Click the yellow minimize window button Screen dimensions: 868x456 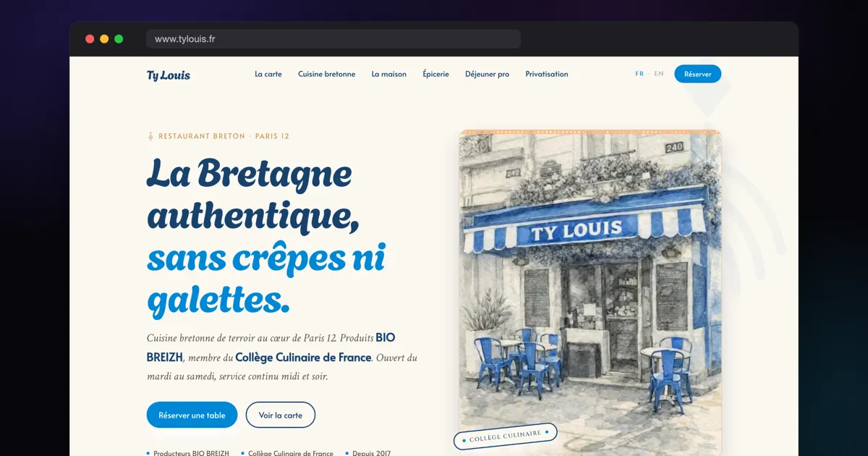point(104,39)
